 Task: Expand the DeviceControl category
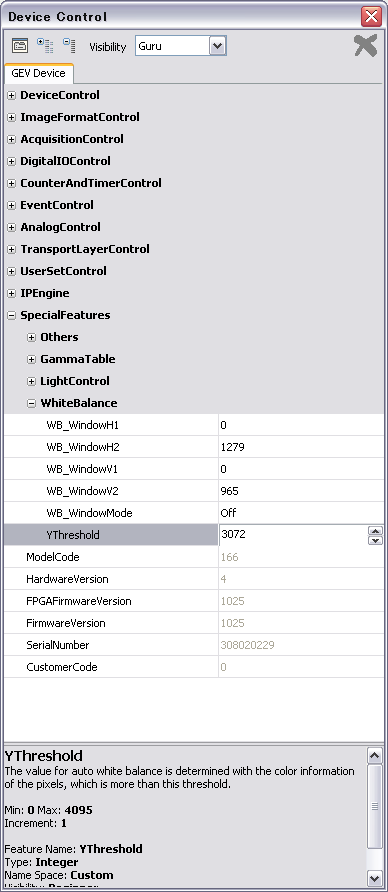tap(11, 96)
